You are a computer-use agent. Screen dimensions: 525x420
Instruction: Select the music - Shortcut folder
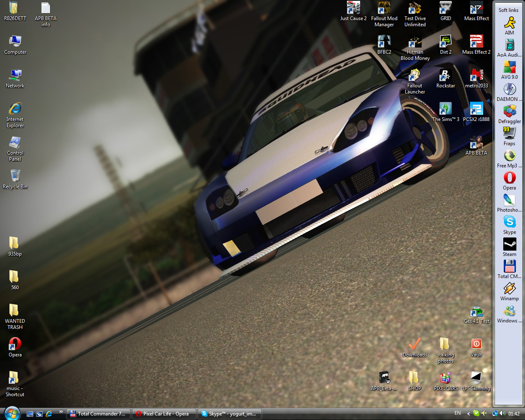tap(15, 384)
